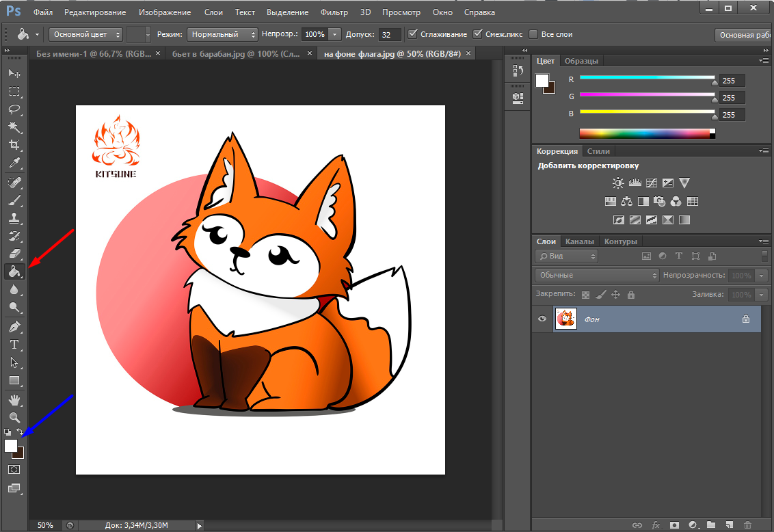
Task: Select the Clone Stamp tool
Action: click(14, 218)
